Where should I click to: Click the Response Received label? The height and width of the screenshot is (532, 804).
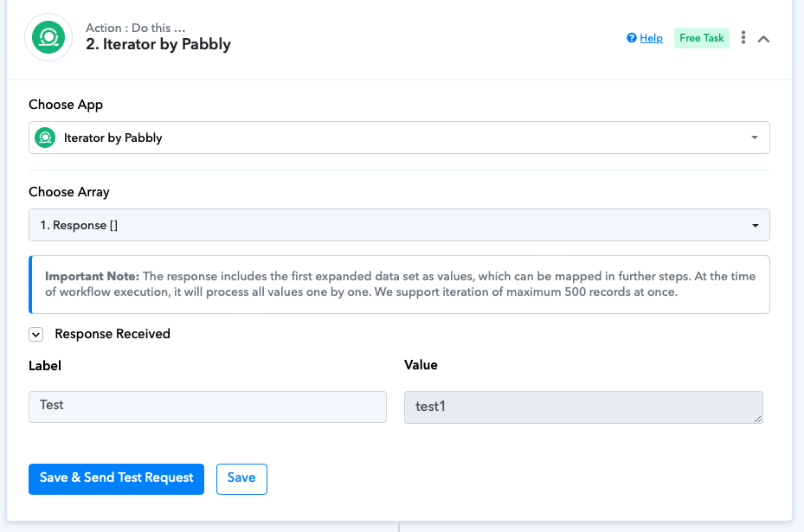[x=113, y=334]
